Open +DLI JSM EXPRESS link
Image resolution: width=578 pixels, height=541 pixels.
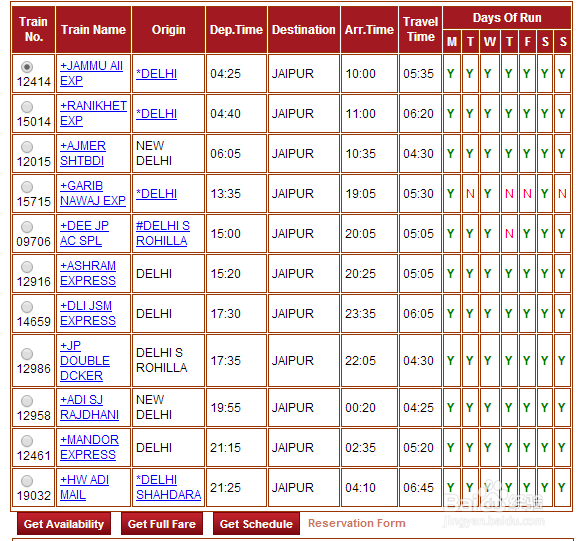[88, 313]
